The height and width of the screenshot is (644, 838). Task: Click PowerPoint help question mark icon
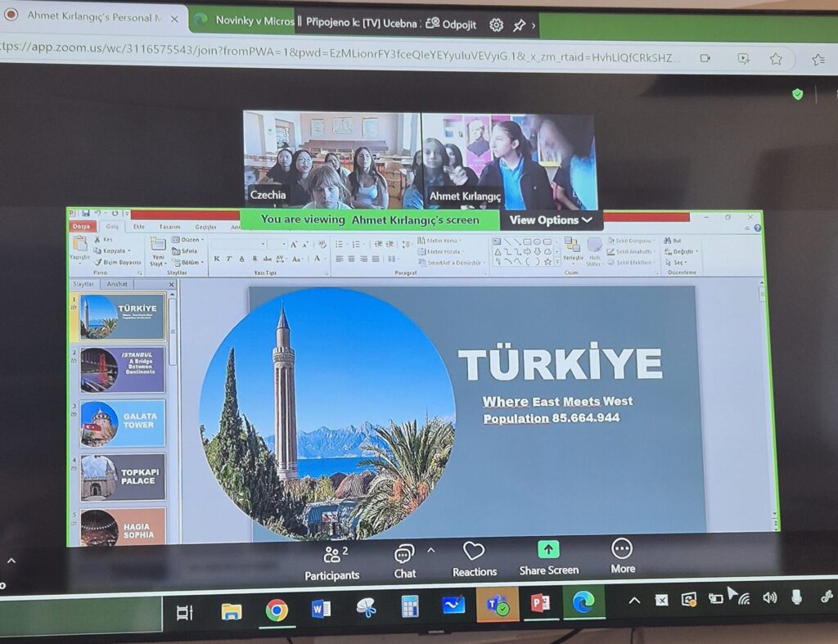(x=757, y=228)
